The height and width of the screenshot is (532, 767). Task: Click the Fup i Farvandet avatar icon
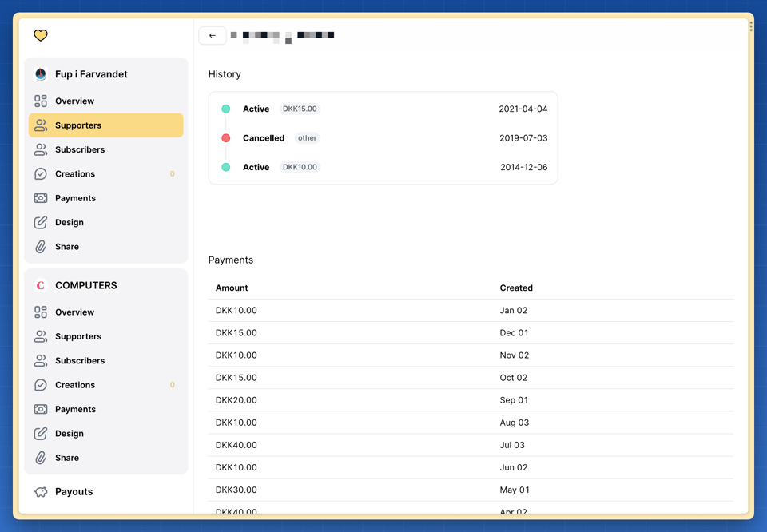coord(41,74)
